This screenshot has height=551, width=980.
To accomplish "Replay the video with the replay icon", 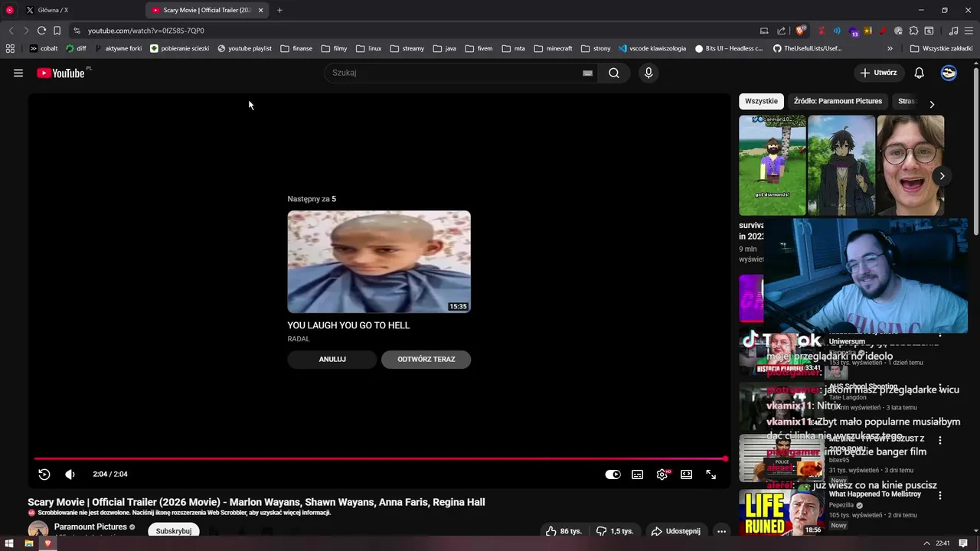I will [44, 474].
